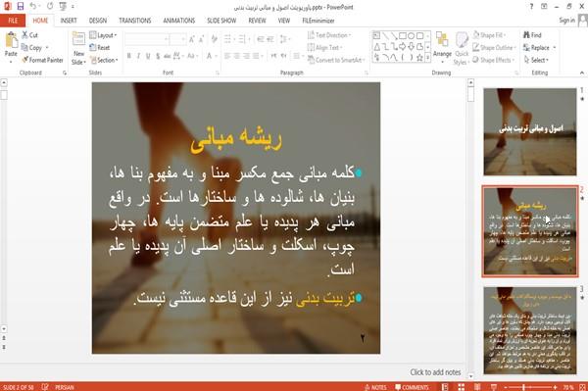Expand the Shape Fill dropdown
The height and width of the screenshot is (391, 588).
489,35
